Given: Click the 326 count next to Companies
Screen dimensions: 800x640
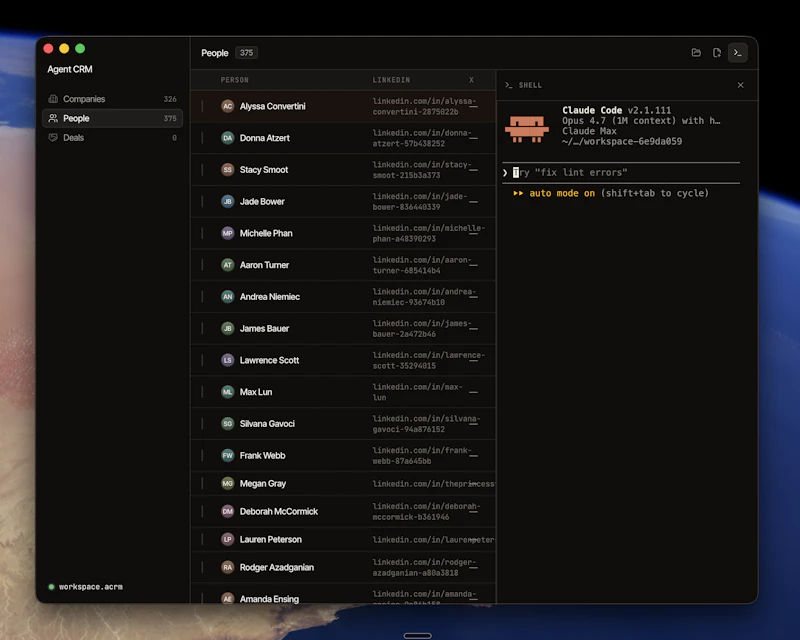Looking at the screenshot, I should pyautogui.click(x=170, y=99).
